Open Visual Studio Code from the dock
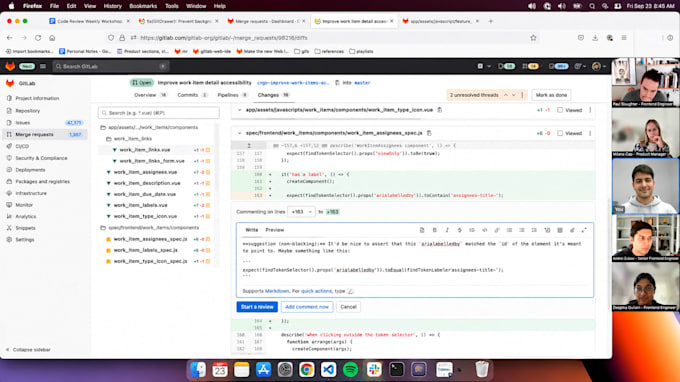This screenshot has width=680, height=382. coord(328,369)
